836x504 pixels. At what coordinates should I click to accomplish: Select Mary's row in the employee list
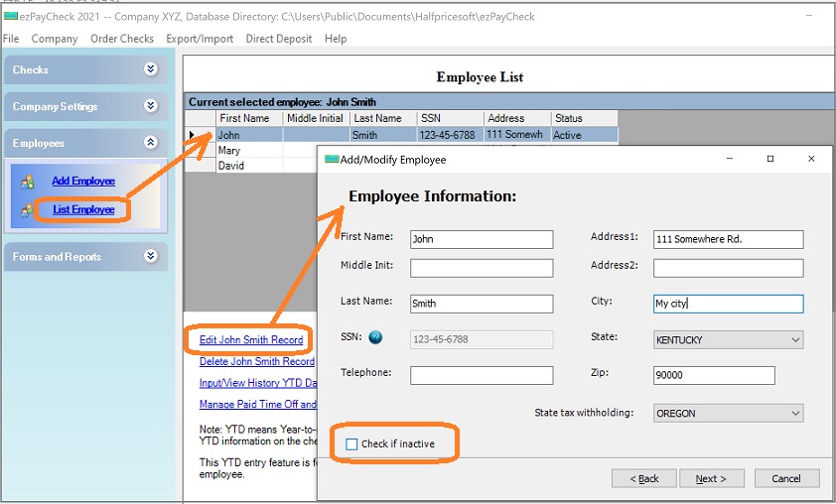tap(248, 151)
